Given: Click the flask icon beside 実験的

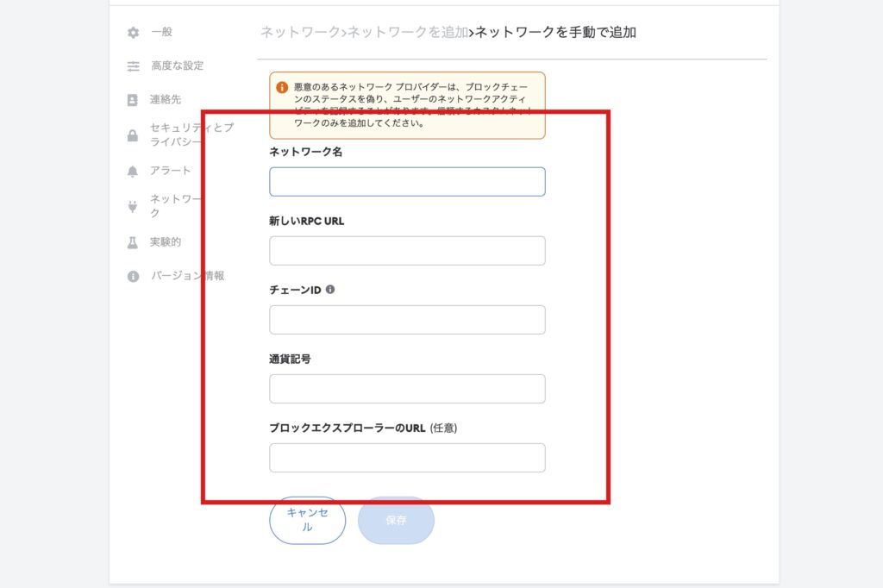Looking at the screenshot, I should tap(132, 243).
